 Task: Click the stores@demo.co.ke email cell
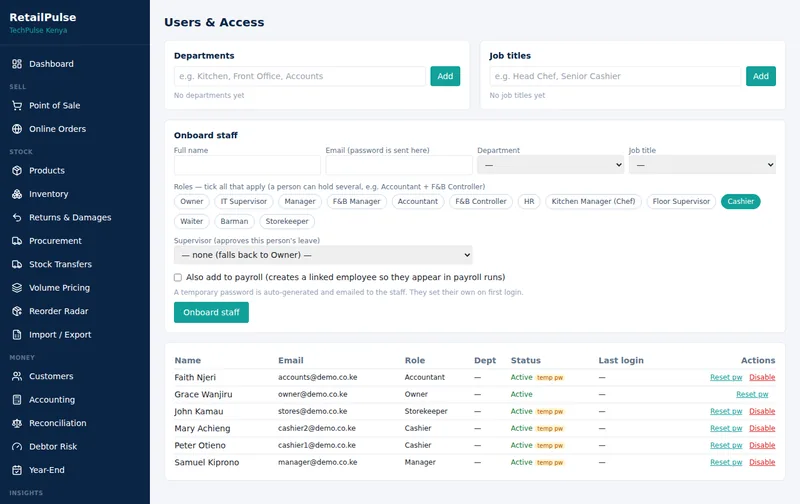[313, 411]
